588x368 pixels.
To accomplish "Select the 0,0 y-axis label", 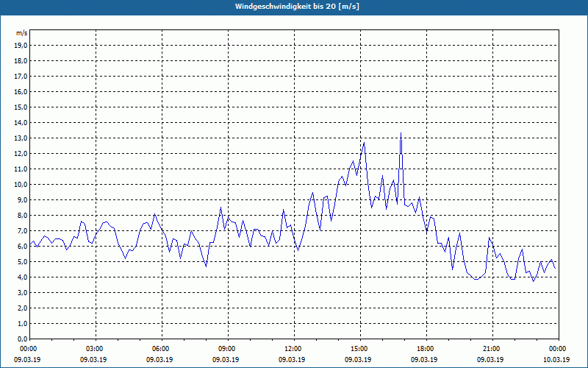I will 22,339.
